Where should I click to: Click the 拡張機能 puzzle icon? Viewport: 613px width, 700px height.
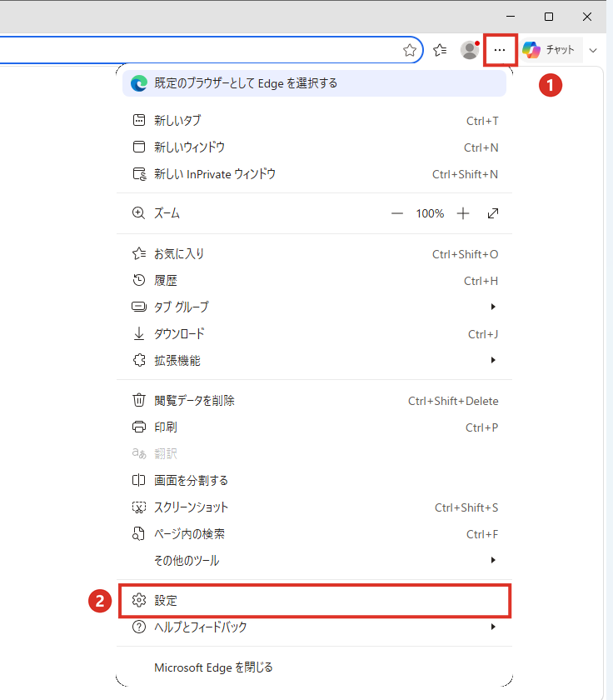point(139,360)
